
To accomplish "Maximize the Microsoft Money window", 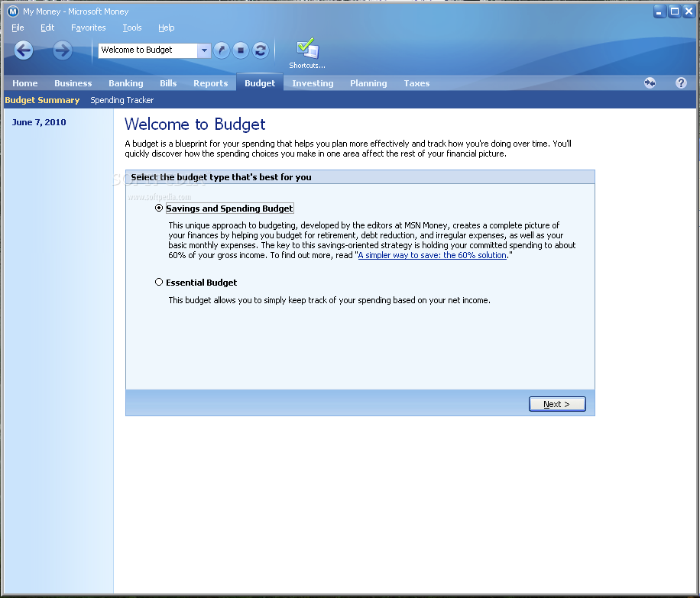I will pos(675,11).
